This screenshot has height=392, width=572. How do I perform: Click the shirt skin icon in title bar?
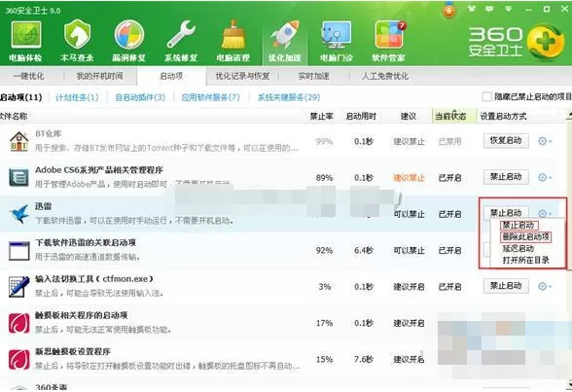coord(472,9)
